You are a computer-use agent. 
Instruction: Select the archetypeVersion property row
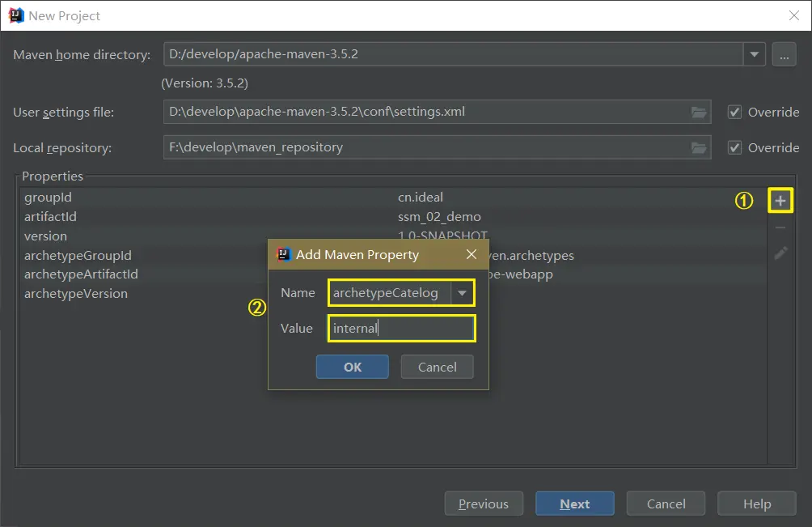point(393,293)
